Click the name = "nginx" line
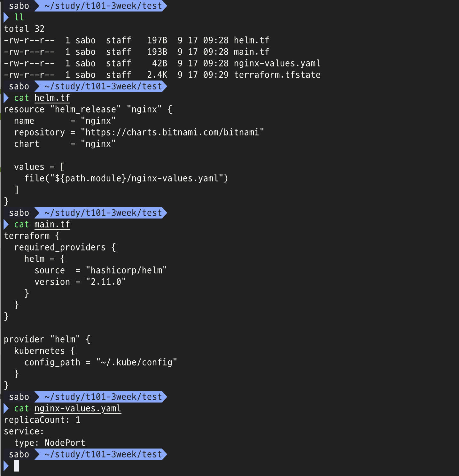The height and width of the screenshot is (476, 459). [65, 121]
